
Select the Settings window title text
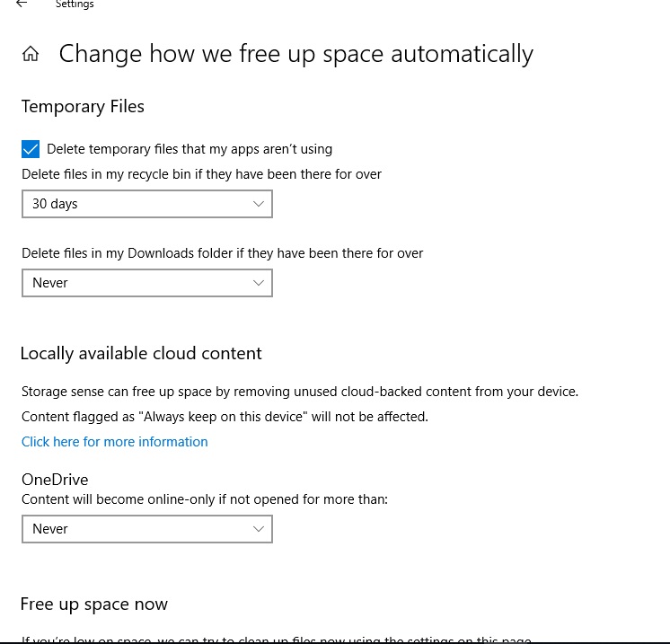coord(75,4)
